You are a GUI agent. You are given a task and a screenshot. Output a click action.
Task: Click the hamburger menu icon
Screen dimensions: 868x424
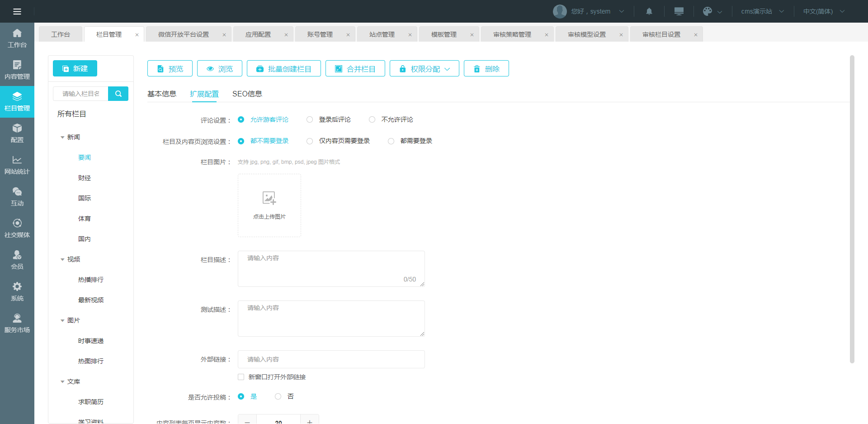coord(17,11)
